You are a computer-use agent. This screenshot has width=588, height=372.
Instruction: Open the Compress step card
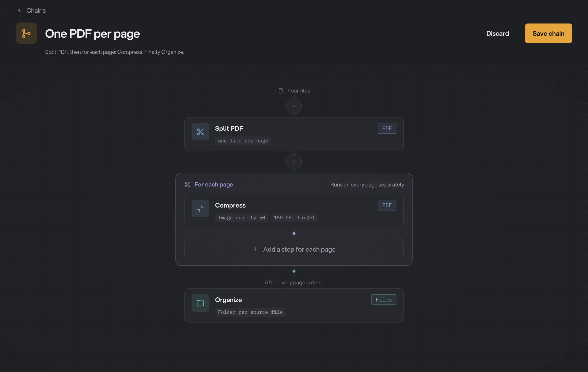click(x=294, y=211)
